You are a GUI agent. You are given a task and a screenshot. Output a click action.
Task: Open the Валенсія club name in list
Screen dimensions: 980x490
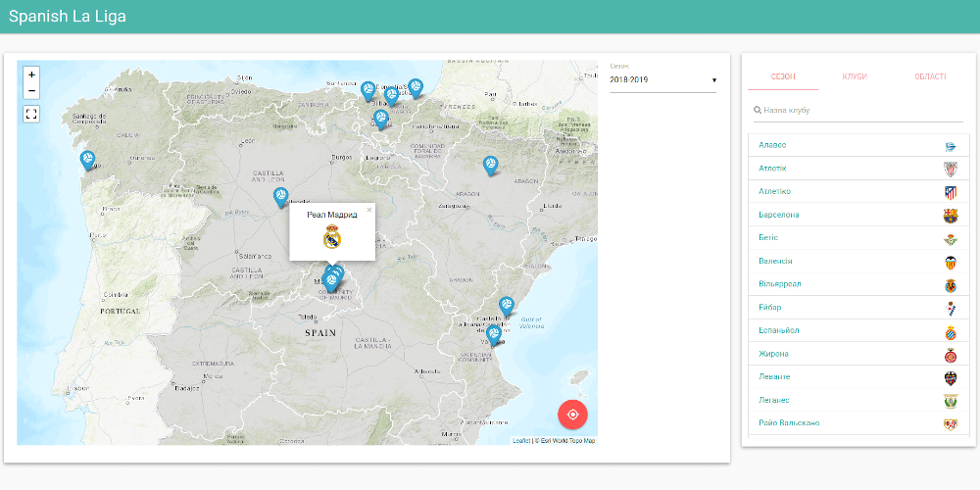pos(775,261)
